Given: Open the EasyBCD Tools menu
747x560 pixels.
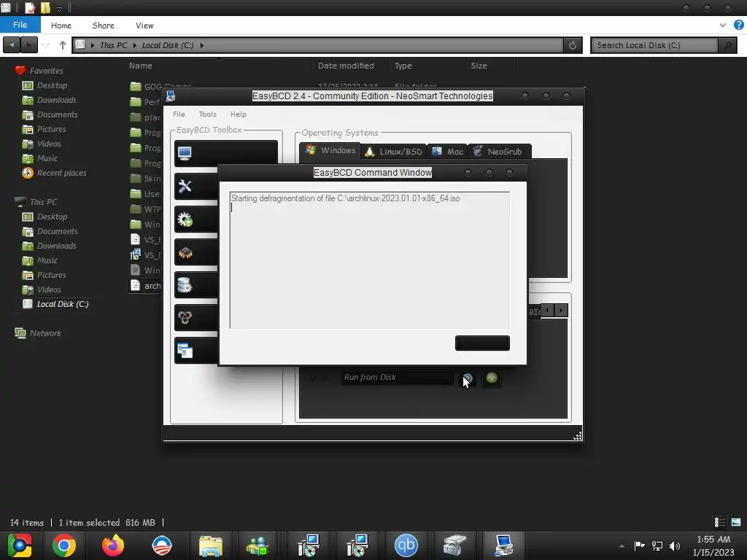Looking at the screenshot, I should point(208,114).
